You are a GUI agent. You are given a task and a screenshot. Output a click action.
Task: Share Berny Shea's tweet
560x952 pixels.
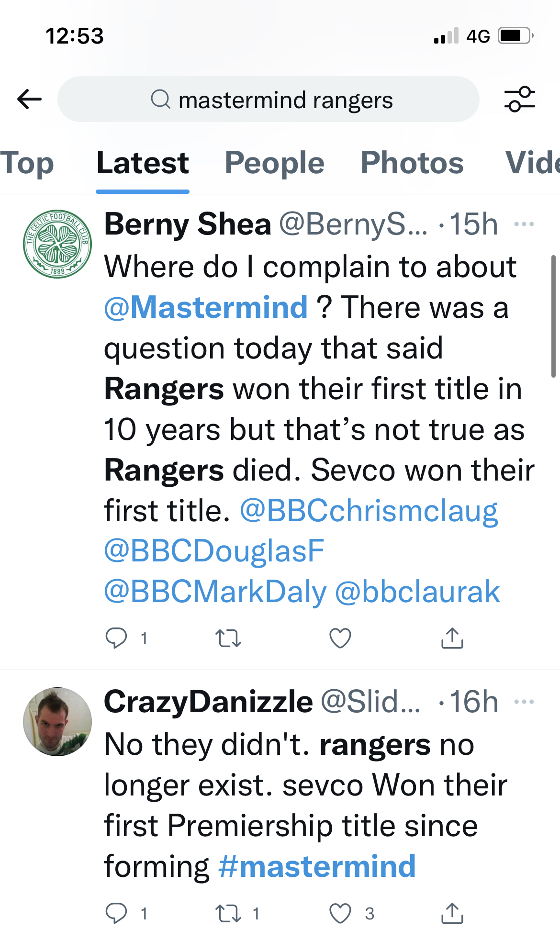452,638
